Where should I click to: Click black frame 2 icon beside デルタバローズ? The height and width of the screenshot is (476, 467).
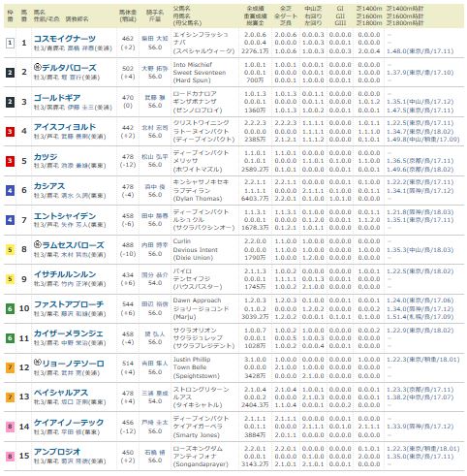pyautogui.click(x=10, y=73)
